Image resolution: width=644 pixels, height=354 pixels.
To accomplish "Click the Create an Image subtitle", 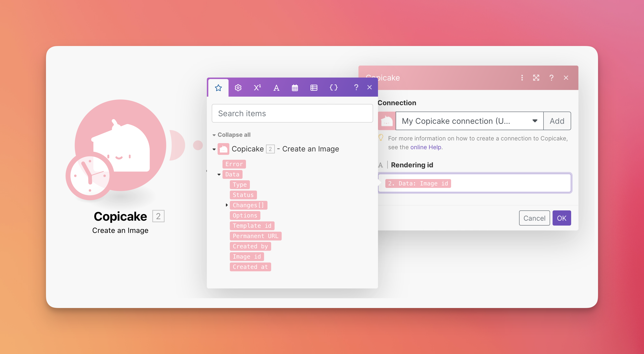I will point(120,230).
